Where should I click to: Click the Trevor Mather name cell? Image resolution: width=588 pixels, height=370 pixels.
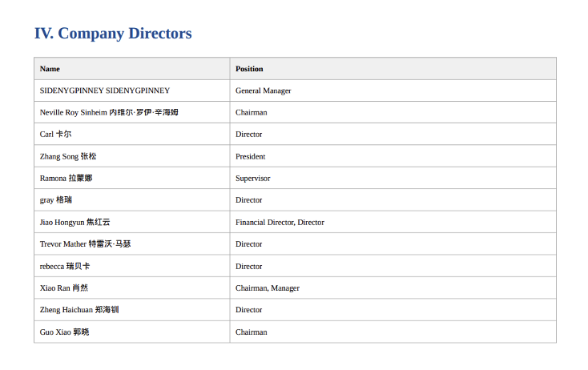point(85,243)
